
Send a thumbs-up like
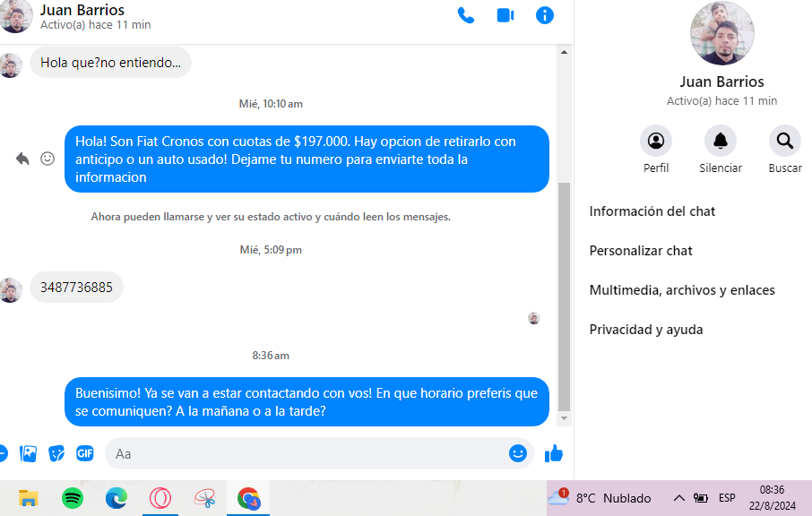(554, 453)
